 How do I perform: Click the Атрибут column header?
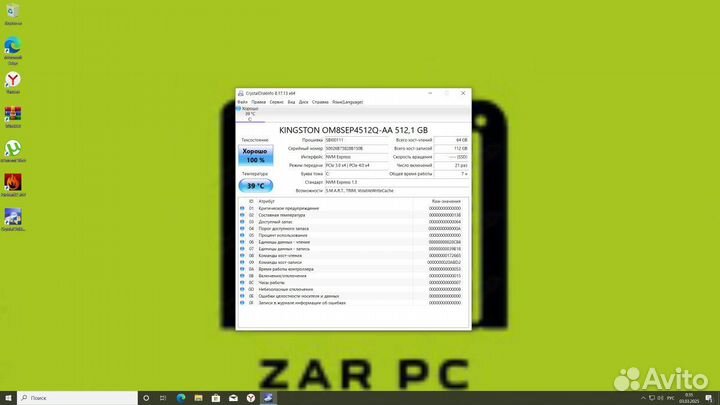[267, 201]
